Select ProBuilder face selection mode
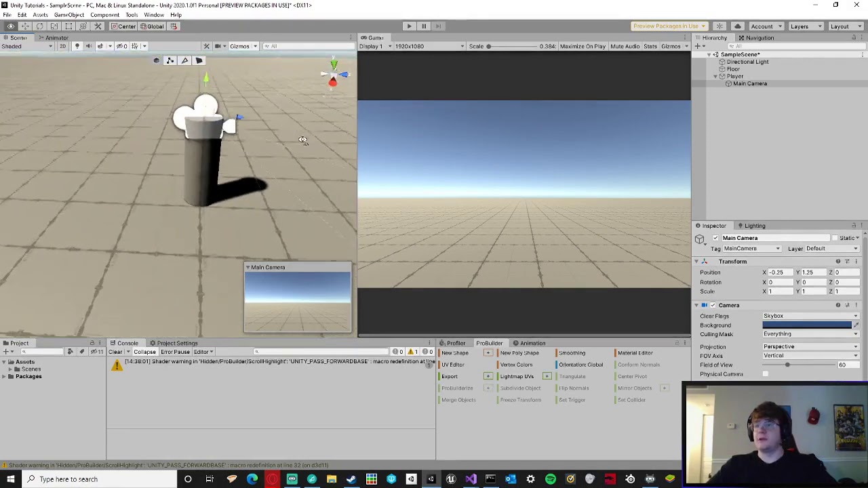868x488 pixels. pyautogui.click(x=199, y=60)
